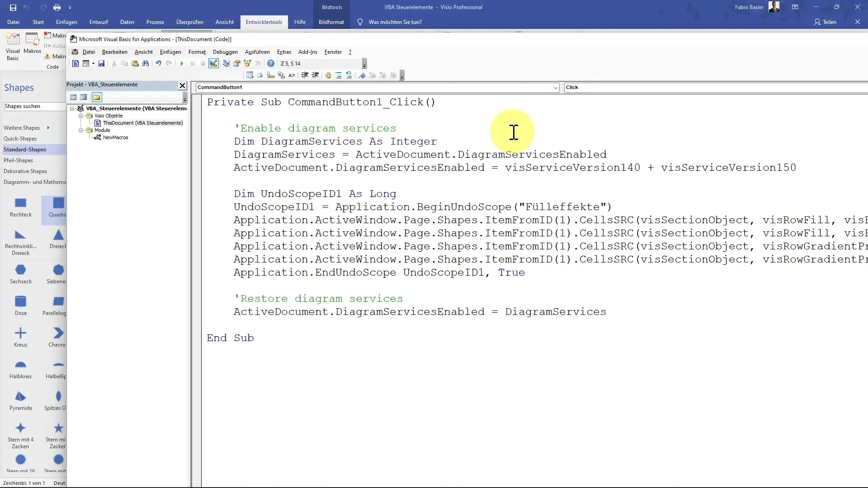Outdent the selected code lines
This screenshot has height=488, width=868.
coord(315,75)
